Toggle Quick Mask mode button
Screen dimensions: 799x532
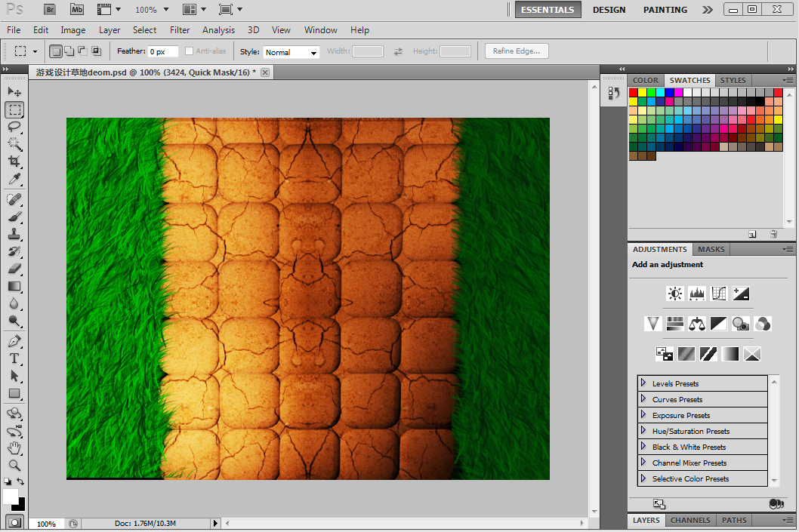click(x=15, y=522)
